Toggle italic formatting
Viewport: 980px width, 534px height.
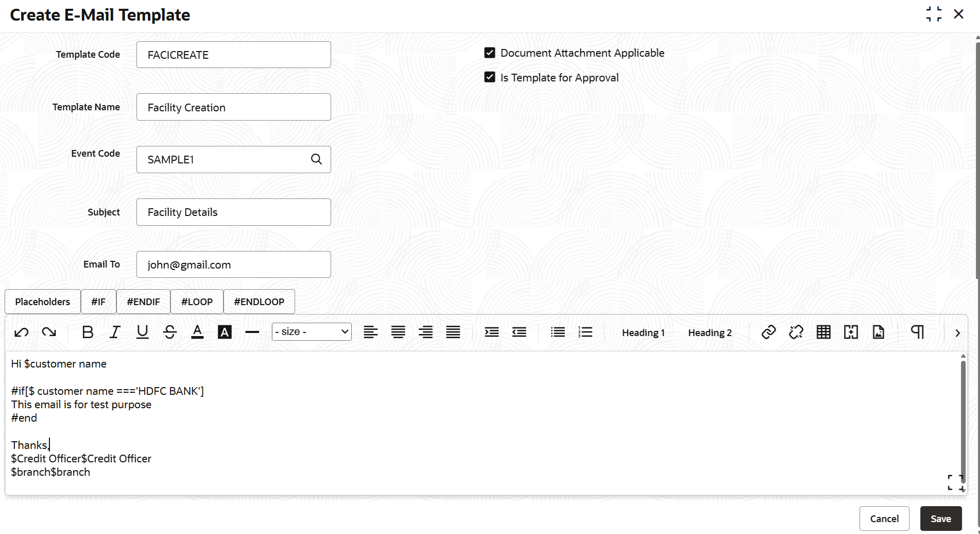tap(115, 332)
